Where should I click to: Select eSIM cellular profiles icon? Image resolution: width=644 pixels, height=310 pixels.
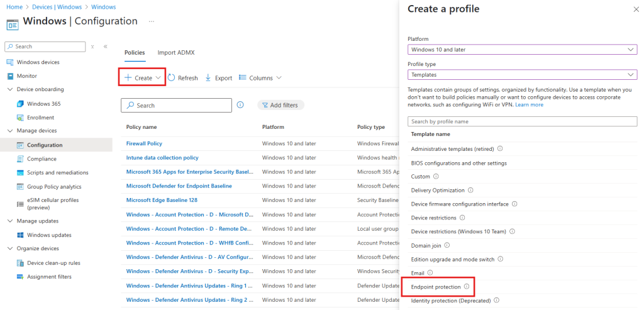[20, 204]
